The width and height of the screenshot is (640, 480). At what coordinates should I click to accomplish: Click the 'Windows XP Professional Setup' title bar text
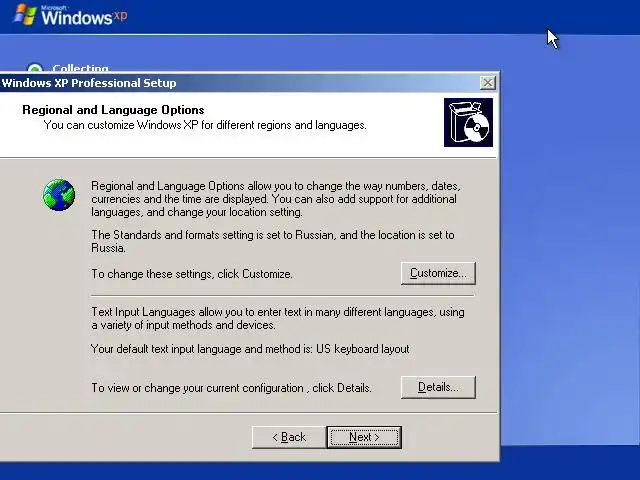tap(89, 83)
